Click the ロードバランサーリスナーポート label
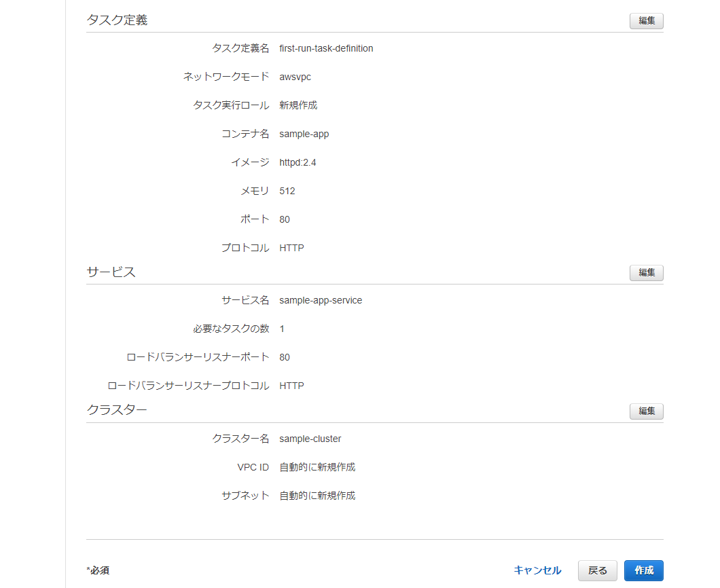This screenshot has width=720, height=588. click(198, 357)
